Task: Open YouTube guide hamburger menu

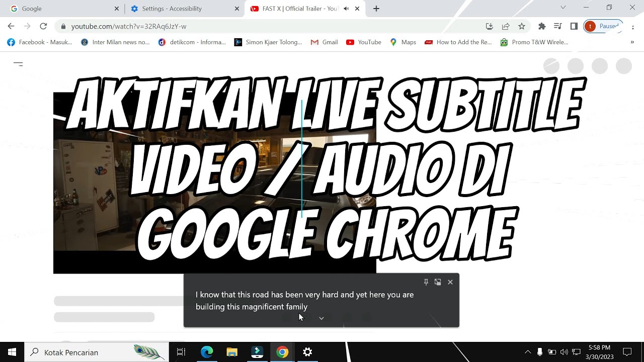Action: coord(18,64)
